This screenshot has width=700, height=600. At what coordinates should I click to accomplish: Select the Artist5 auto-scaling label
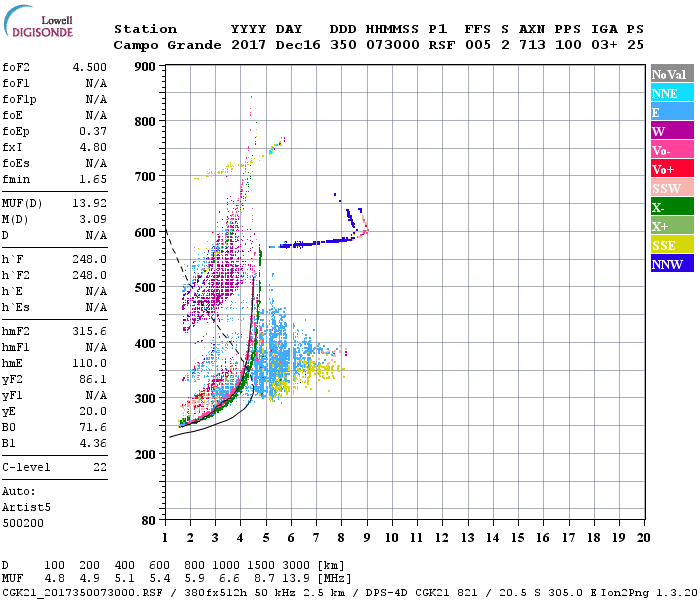[28, 507]
